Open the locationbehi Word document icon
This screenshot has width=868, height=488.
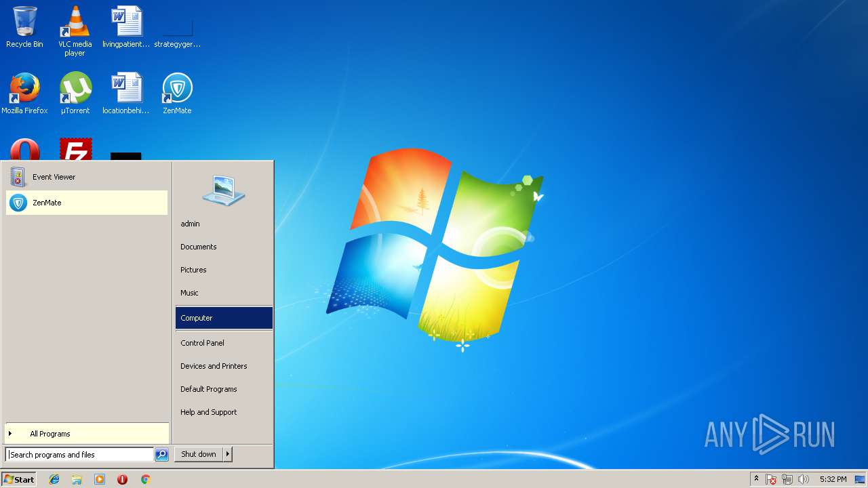coord(126,94)
